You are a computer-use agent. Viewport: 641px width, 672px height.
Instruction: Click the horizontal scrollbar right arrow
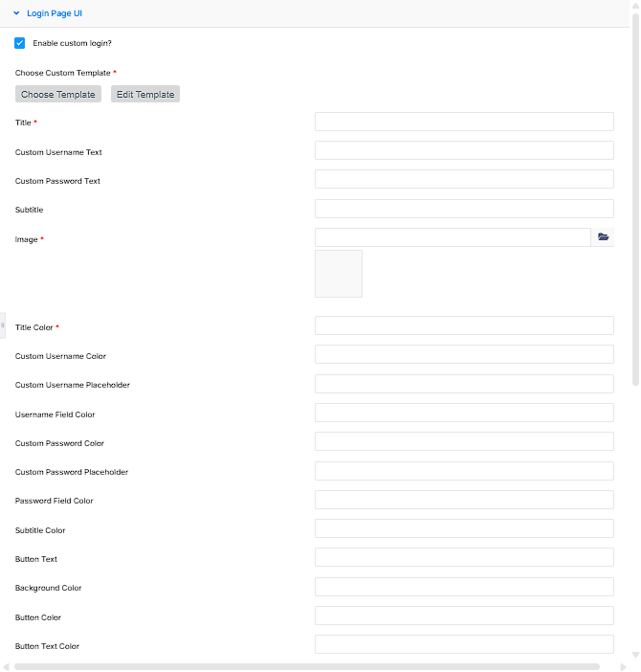[623, 667]
